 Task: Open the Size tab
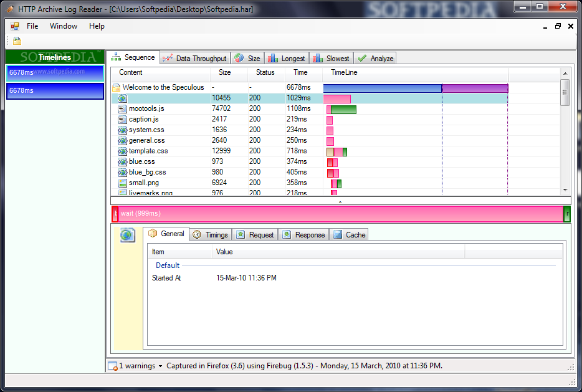pos(247,59)
